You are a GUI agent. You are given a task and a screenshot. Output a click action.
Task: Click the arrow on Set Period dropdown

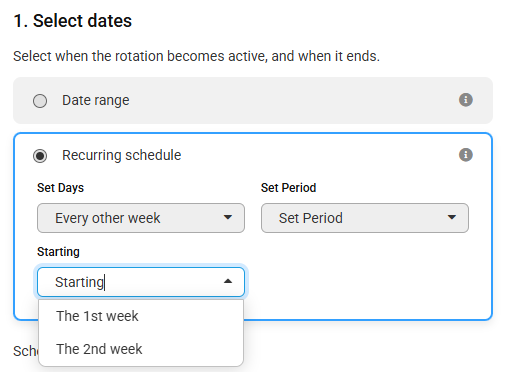coord(452,217)
